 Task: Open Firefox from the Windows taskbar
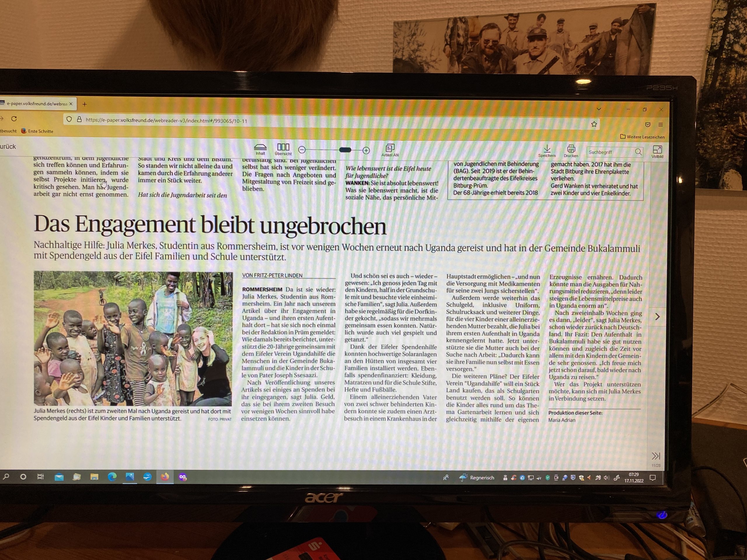165,477
